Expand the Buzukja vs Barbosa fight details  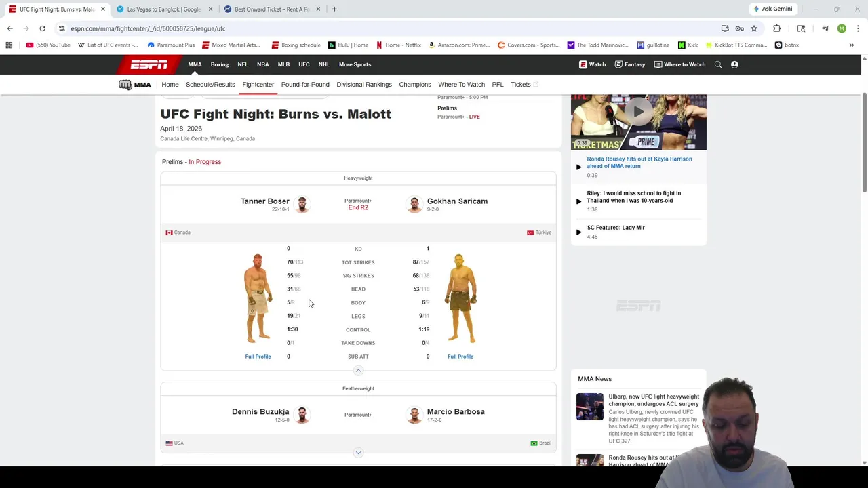point(358,453)
